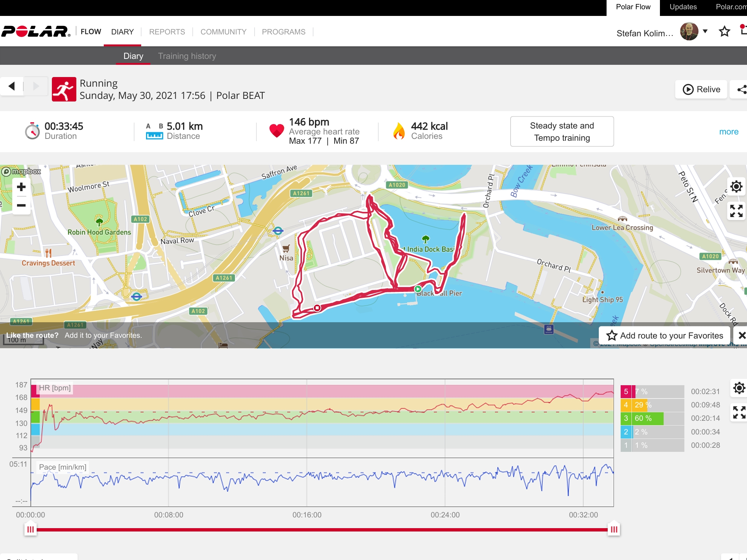Click the route end marker on map

pos(317,308)
